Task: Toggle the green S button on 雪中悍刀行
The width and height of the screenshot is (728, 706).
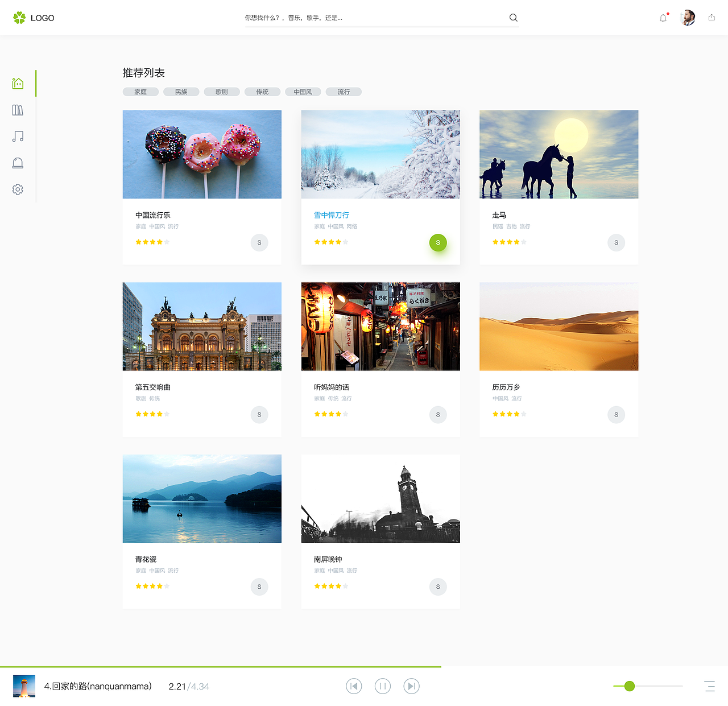Action: tap(438, 242)
